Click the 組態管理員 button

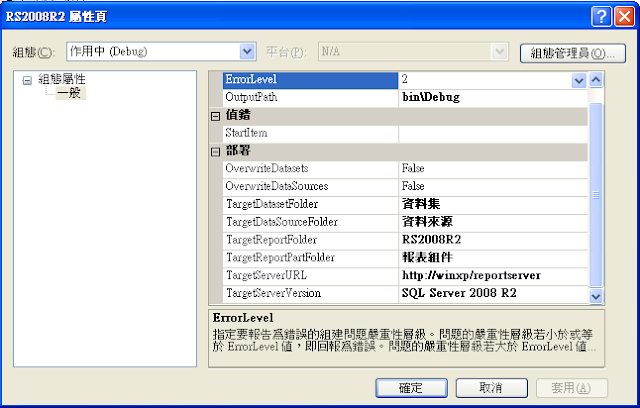(573, 53)
